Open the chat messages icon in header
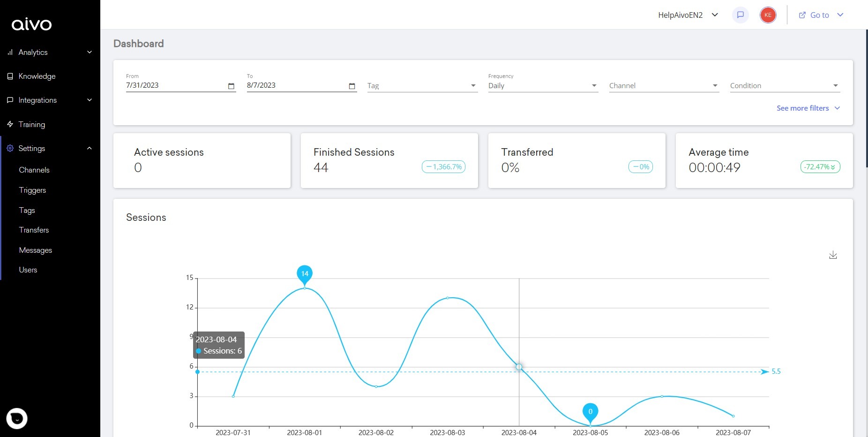 (741, 15)
